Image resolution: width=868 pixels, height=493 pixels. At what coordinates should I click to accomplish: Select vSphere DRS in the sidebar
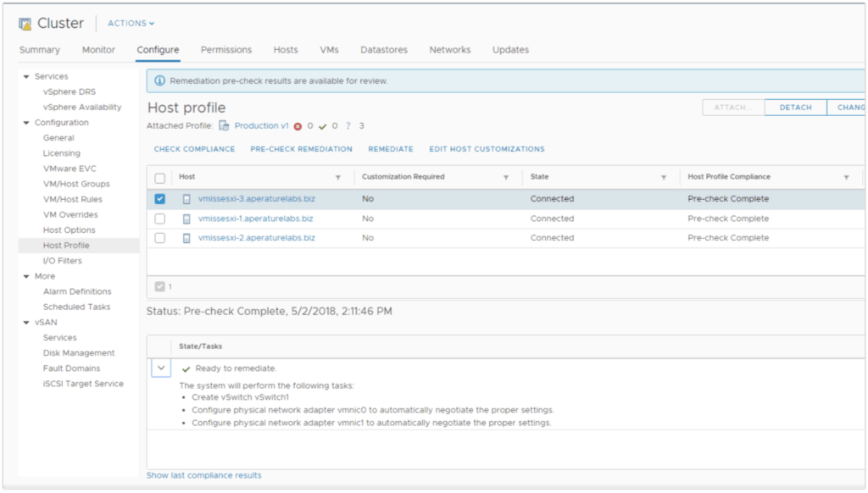[x=70, y=91]
